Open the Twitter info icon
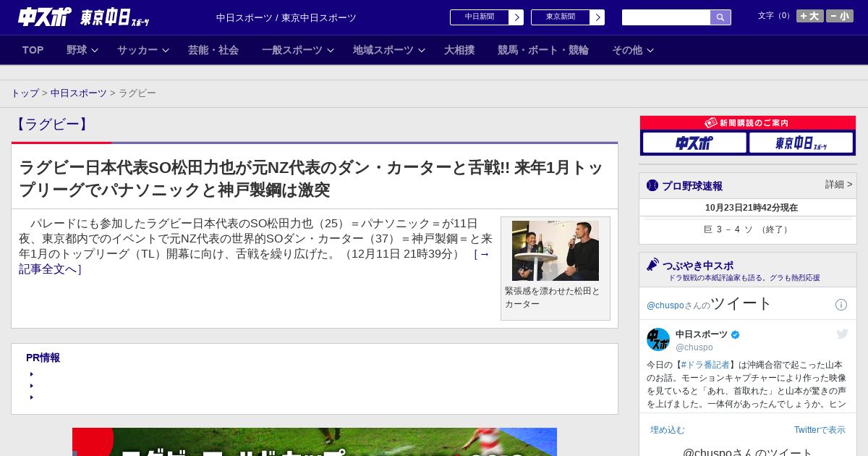 (841, 305)
